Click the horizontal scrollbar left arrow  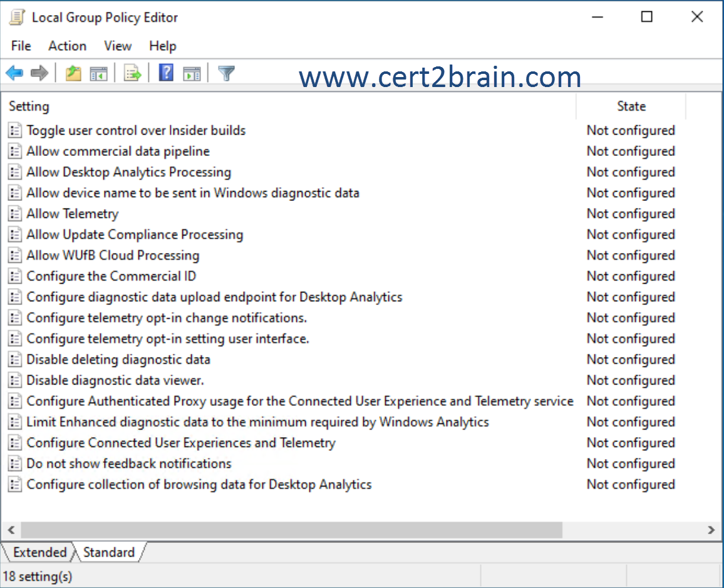click(x=11, y=530)
